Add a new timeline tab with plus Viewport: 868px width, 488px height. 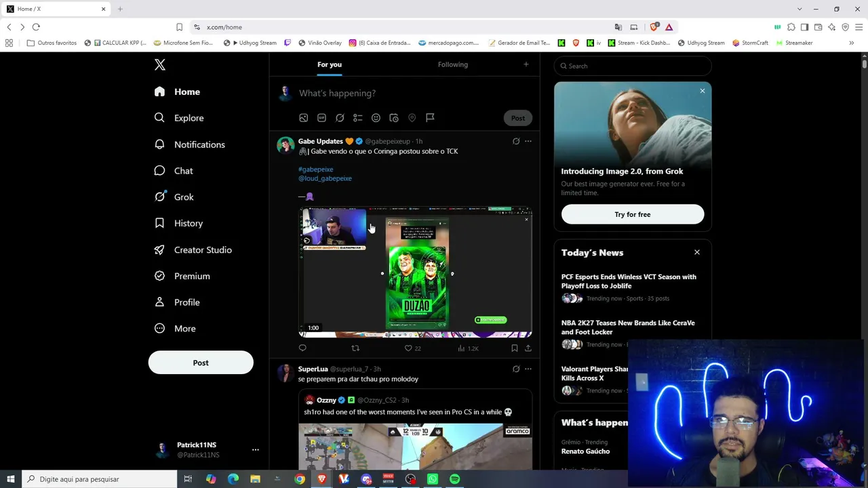tap(526, 64)
